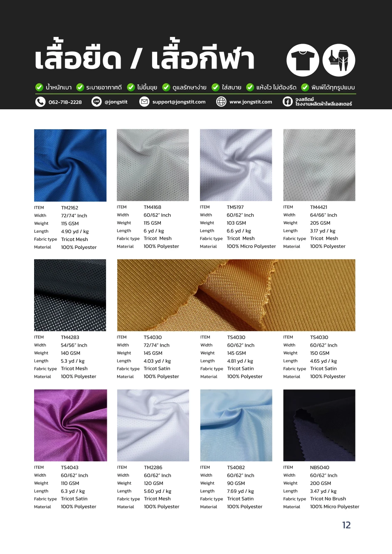Click the item code TS4082
The image size is (392, 554).
click(236, 468)
